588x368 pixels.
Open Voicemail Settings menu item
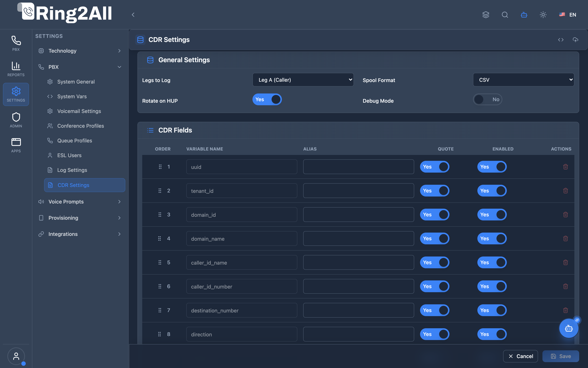coord(85,111)
